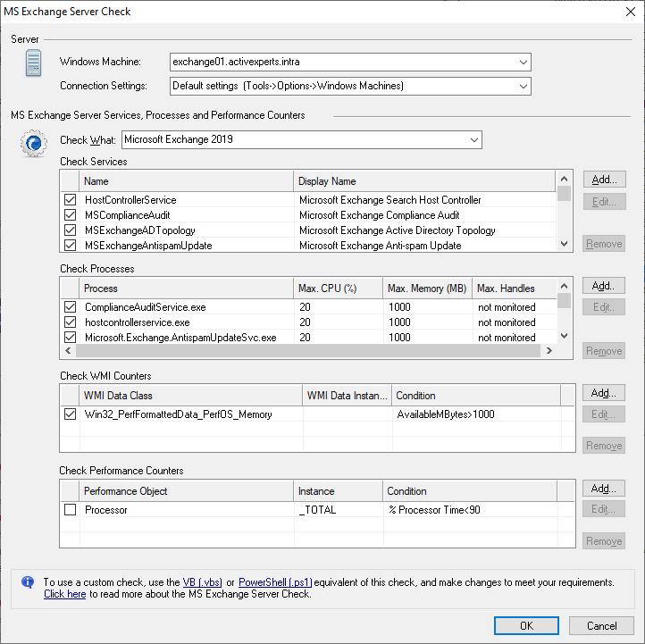Click the Process column header
This screenshot has width=645, height=644.
click(186, 289)
